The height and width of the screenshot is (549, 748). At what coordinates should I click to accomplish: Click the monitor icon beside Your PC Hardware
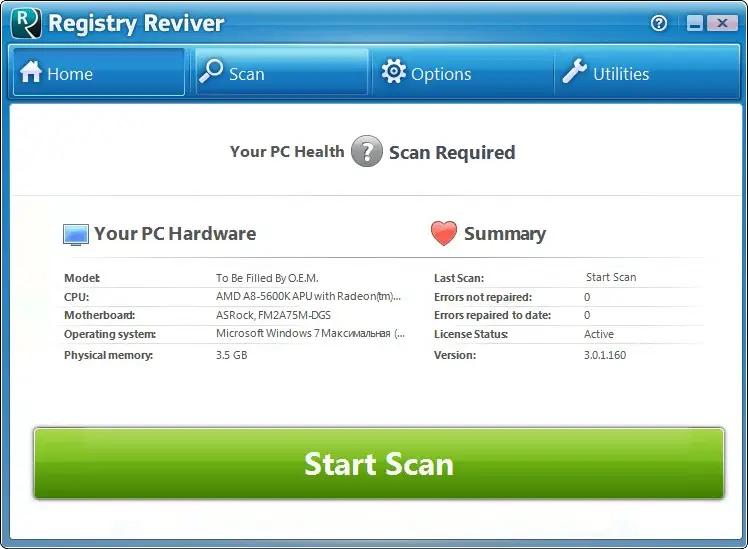click(76, 235)
